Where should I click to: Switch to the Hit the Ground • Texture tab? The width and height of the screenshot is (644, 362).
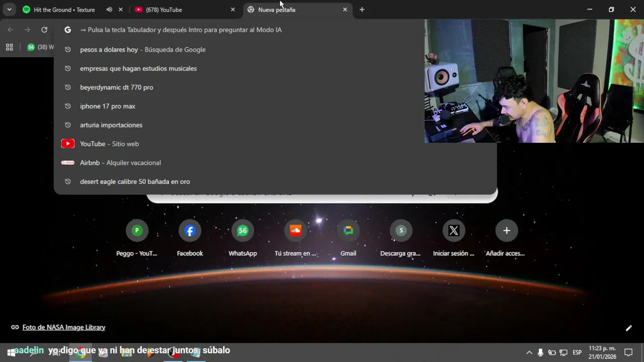63,10
